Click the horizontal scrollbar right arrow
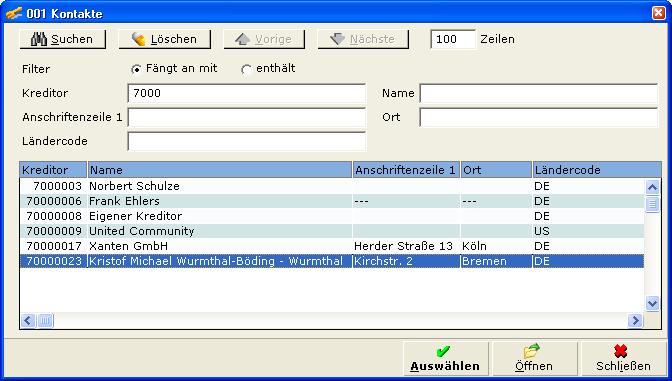The width and height of the screenshot is (672, 381). coord(635,320)
